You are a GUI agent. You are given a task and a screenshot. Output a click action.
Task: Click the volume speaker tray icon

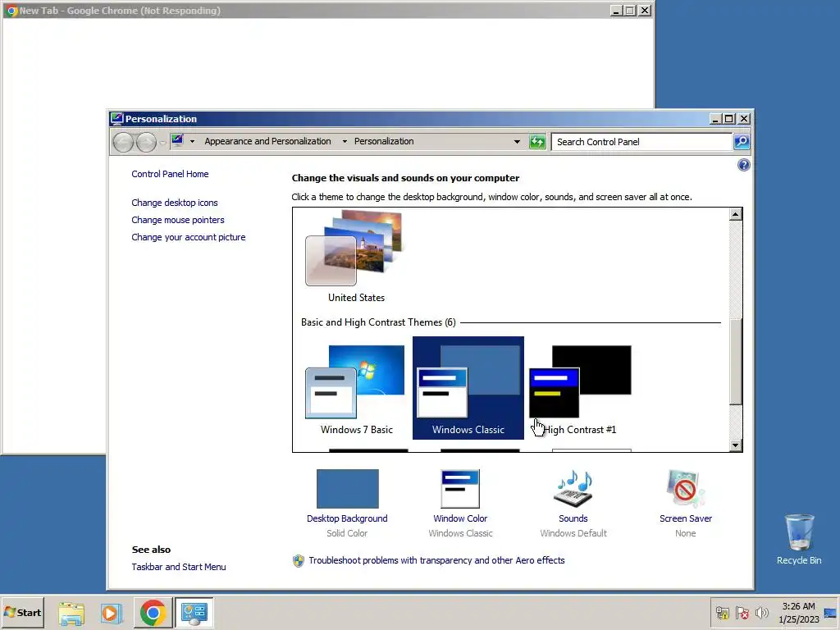pyautogui.click(x=761, y=613)
